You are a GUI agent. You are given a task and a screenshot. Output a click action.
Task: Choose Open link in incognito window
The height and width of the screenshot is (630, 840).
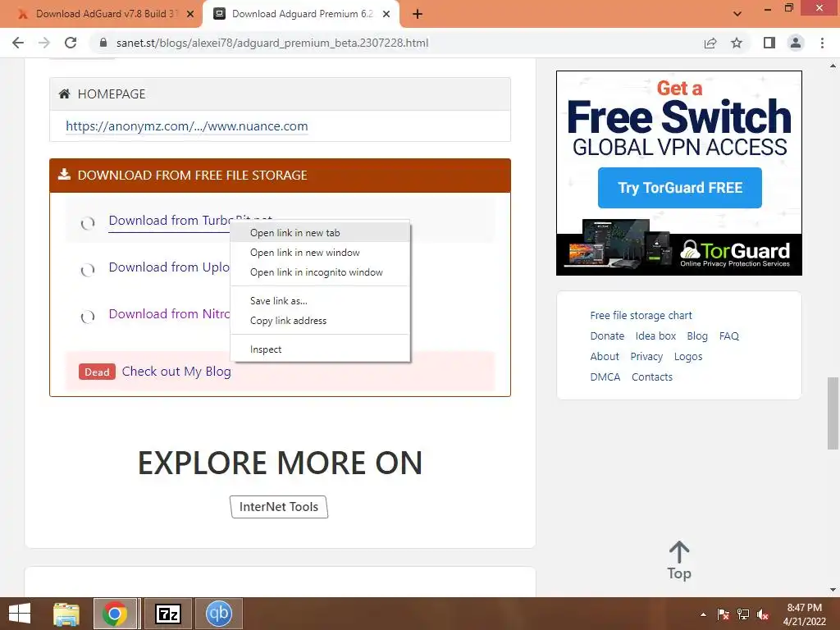[321, 272]
